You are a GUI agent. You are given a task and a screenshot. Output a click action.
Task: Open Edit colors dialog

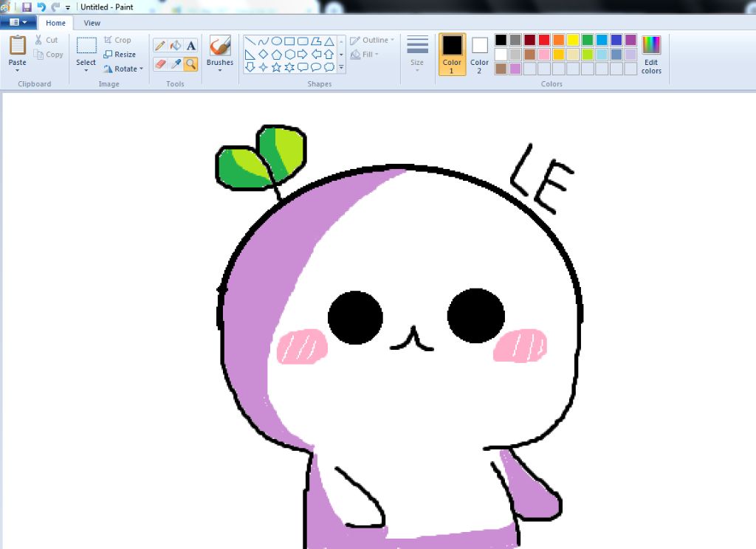point(651,55)
